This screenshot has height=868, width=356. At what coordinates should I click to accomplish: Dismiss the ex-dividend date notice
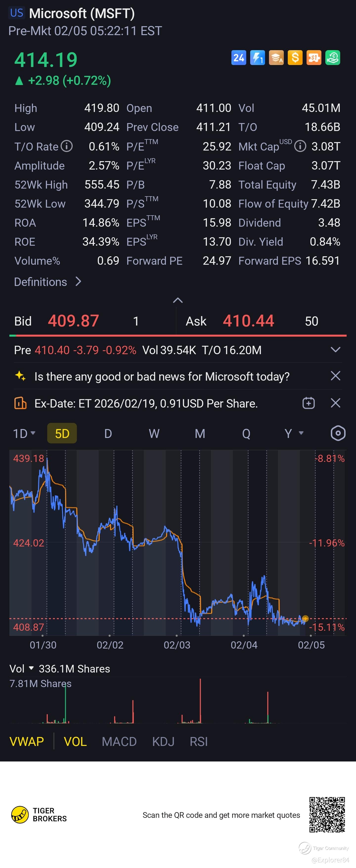(335, 403)
